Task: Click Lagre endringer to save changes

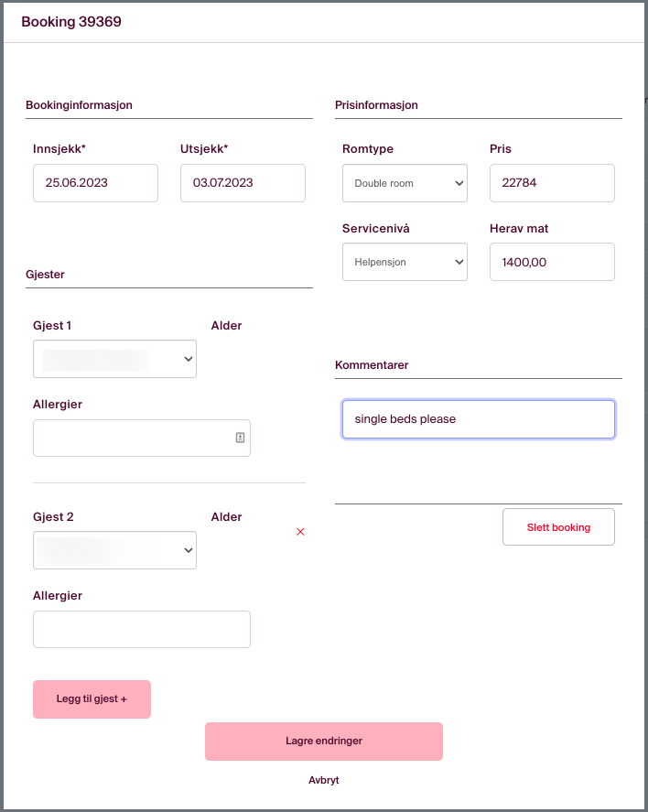Action: (x=324, y=742)
